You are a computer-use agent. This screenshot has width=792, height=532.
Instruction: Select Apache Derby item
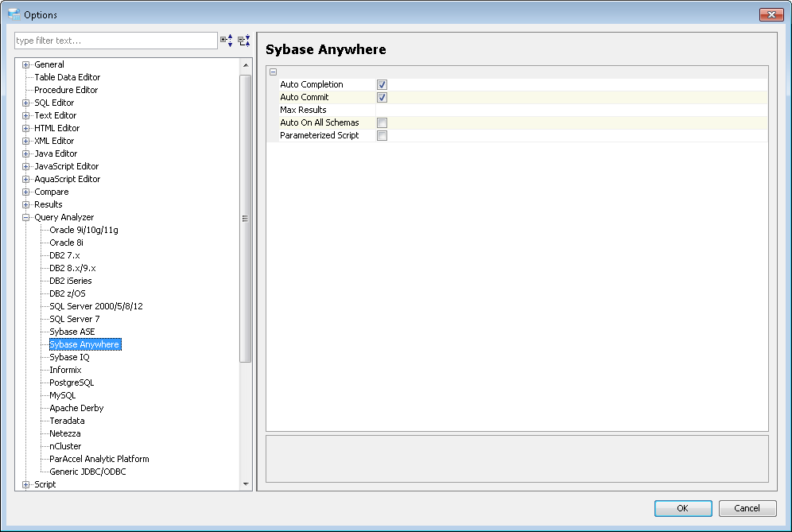click(77, 408)
